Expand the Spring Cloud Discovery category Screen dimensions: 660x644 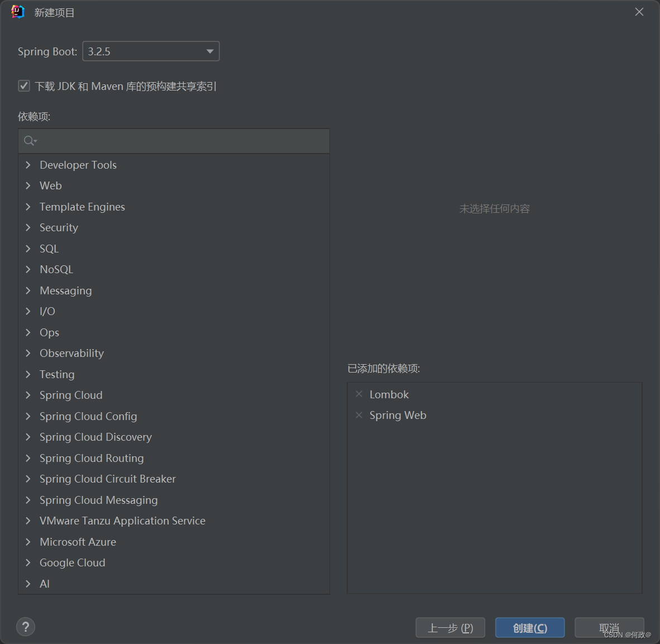(28, 437)
